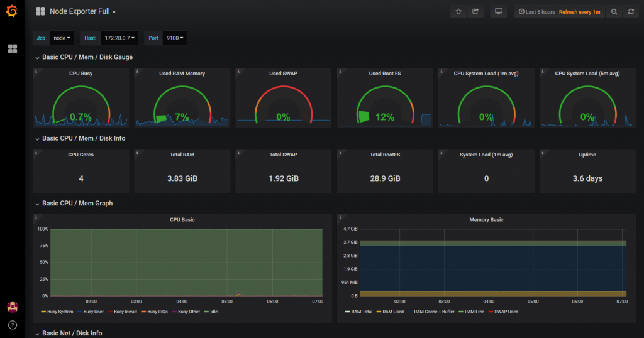Open the Grafana home logo
The width and height of the screenshot is (644, 338).
pyautogui.click(x=12, y=11)
